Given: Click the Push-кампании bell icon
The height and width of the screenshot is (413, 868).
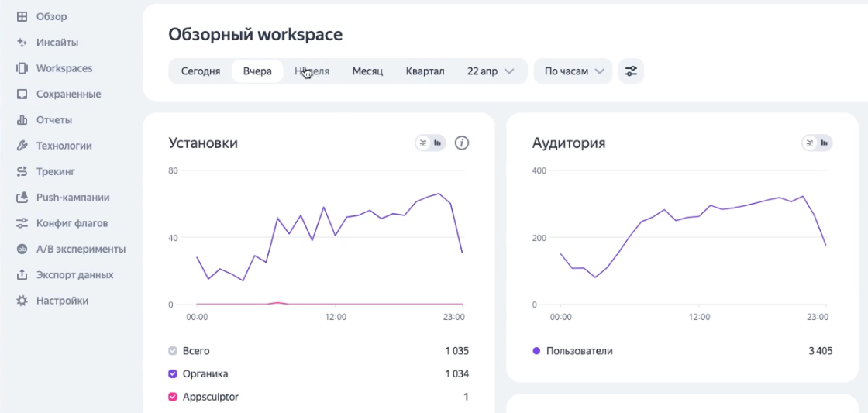Looking at the screenshot, I should [x=22, y=198].
